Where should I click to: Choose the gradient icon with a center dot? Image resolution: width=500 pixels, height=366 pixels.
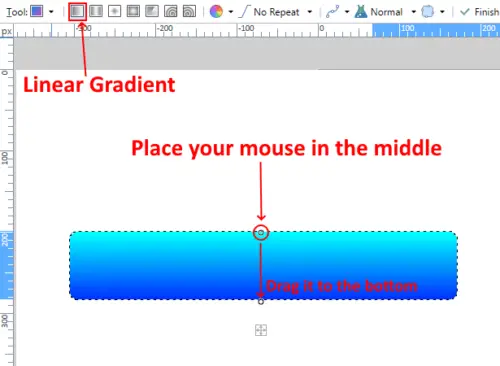(114, 12)
